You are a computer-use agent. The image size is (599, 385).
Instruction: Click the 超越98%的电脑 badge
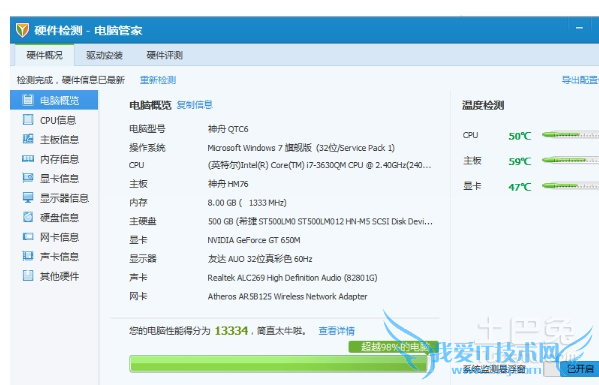click(x=393, y=346)
